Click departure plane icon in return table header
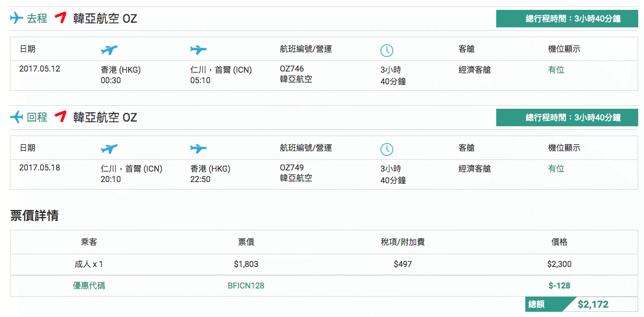This screenshot has height=317, width=644. tap(109, 149)
